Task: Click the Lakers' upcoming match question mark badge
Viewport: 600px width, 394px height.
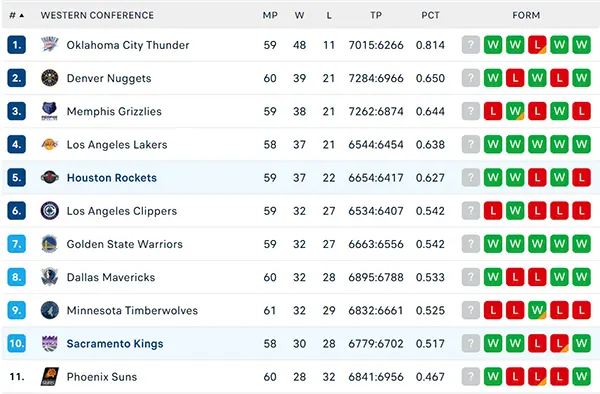Action: [471, 145]
